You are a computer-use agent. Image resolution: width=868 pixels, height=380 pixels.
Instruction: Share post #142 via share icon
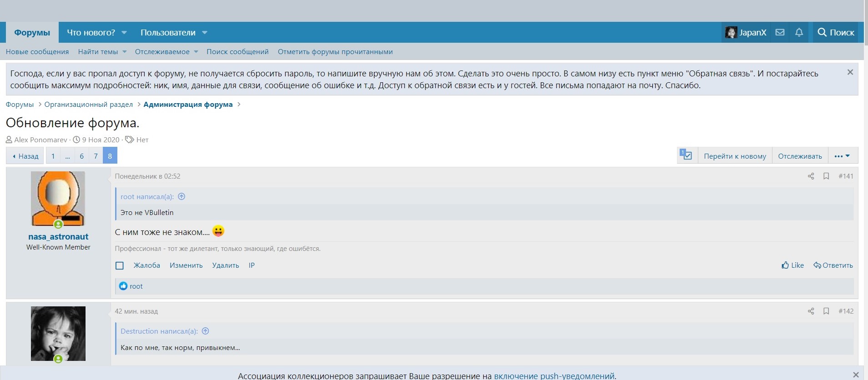point(811,311)
